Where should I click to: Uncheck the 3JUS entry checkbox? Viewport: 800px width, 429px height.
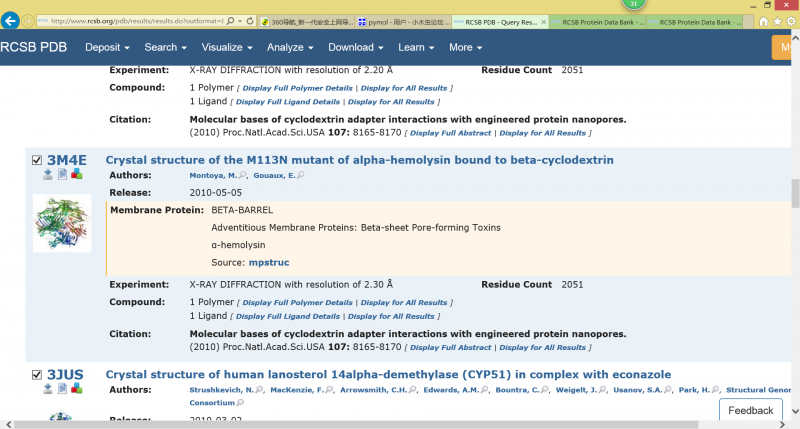coord(37,375)
